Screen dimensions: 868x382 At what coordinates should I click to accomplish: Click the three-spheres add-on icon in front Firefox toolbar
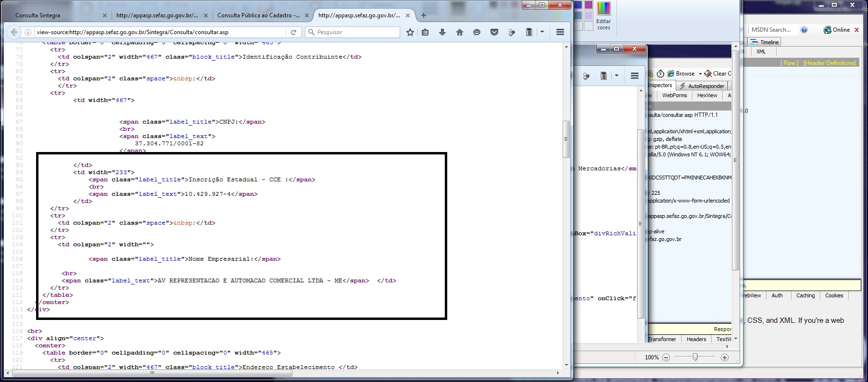tap(512, 32)
